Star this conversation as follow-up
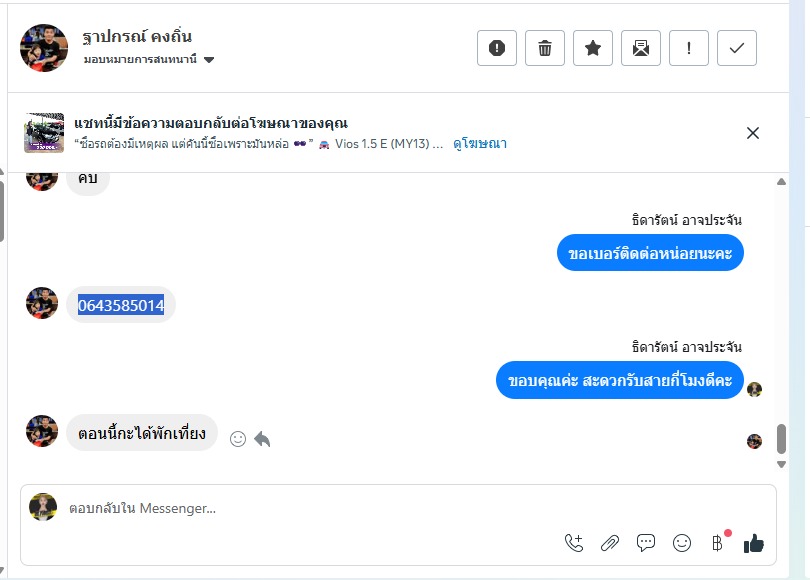 click(x=593, y=48)
